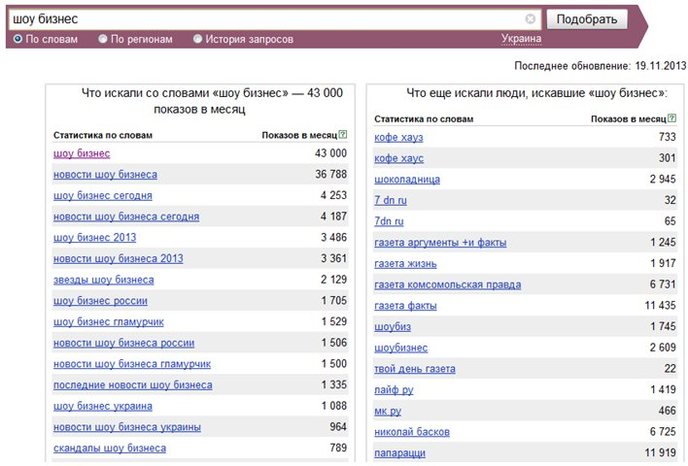Open help icon beside left 'Показов в месяц'

343,135
